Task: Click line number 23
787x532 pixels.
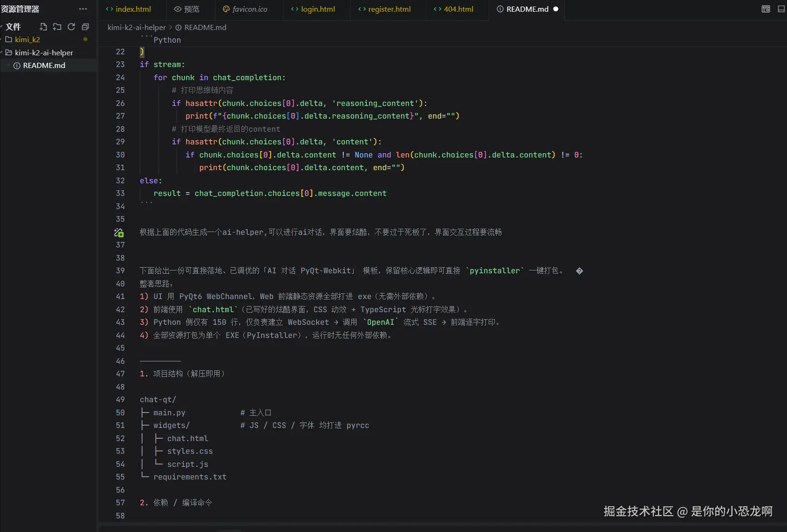Action: point(120,65)
